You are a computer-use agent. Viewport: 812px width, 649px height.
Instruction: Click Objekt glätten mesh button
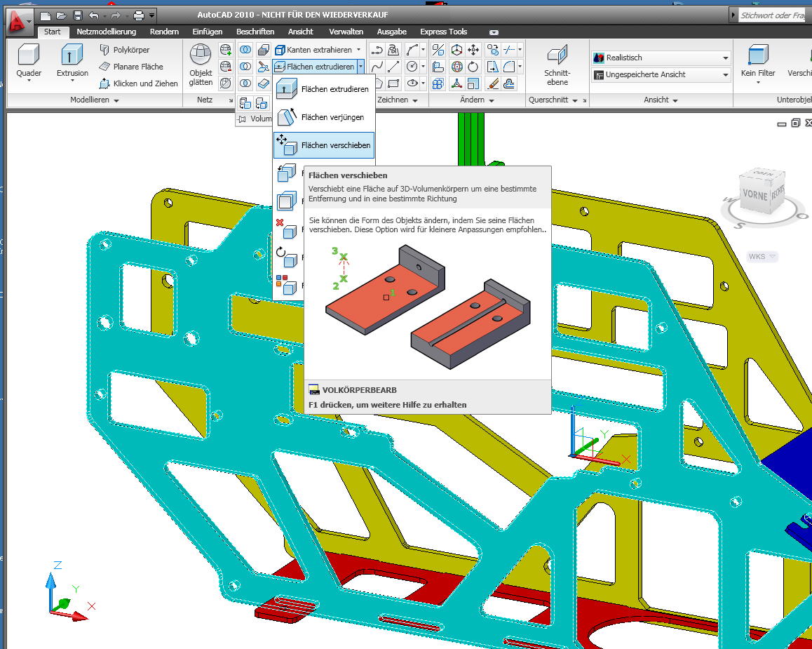pyautogui.click(x=201, y=65)
